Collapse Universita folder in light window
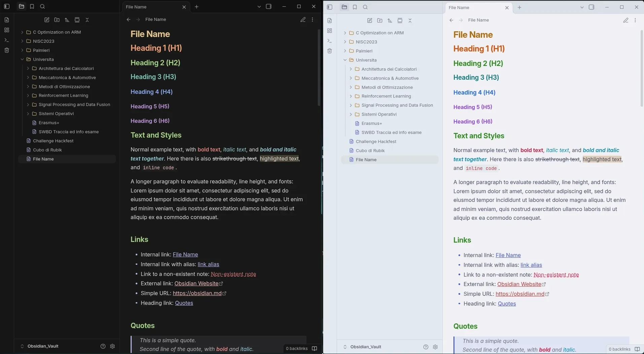 click(x=345, y=60)
